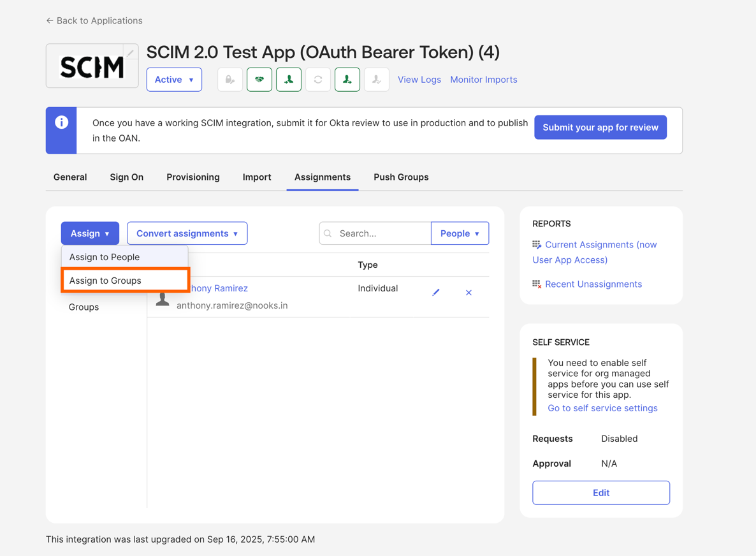Open the Push Groups tab
The height and width of the screenshot is (556, 756).
401,177
